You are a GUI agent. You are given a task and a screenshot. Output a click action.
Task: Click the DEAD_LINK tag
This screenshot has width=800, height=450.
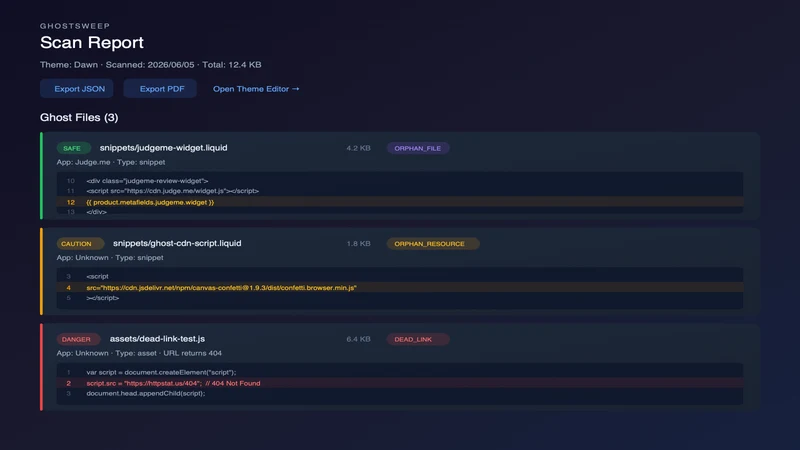[x=418, y=339]
